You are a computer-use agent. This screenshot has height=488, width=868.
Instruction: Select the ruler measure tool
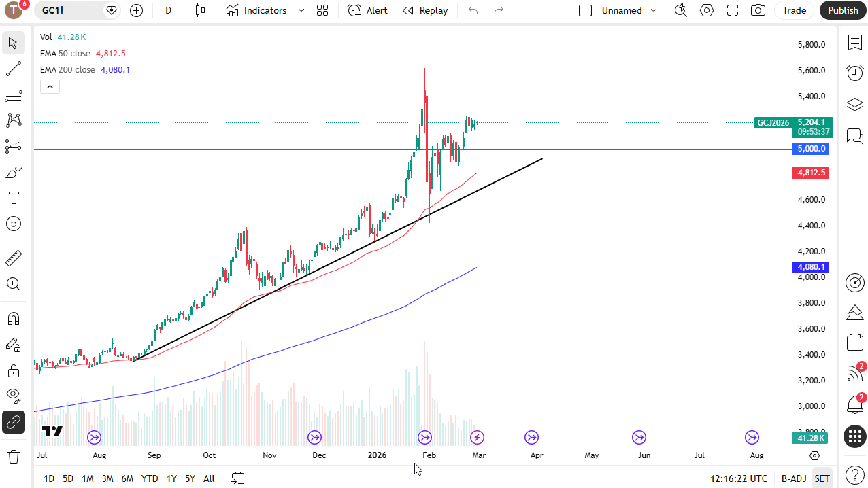pos(14,258)
